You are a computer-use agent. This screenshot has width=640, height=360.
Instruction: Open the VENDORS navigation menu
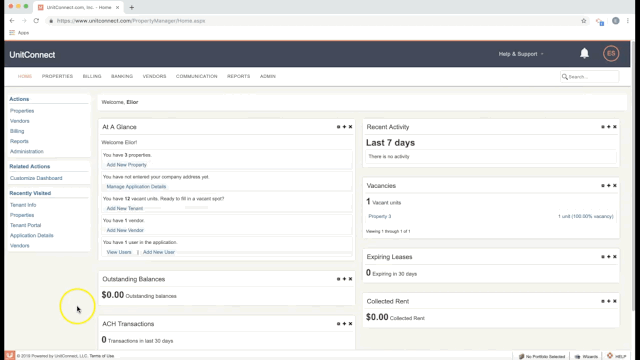tap(154, 76)
